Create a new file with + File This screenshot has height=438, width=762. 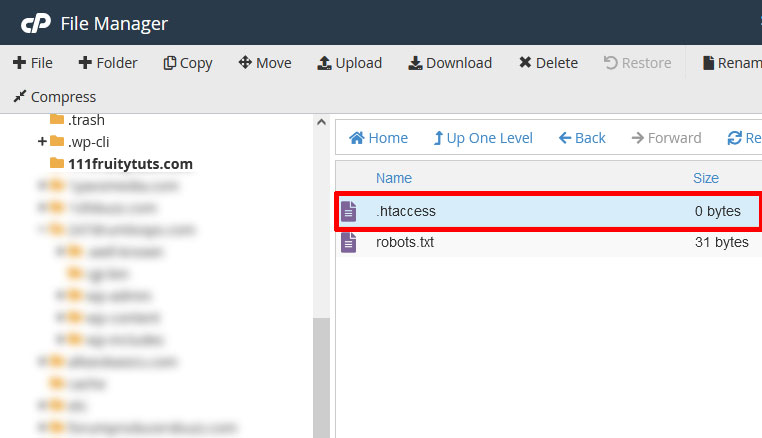coord(32,63)
